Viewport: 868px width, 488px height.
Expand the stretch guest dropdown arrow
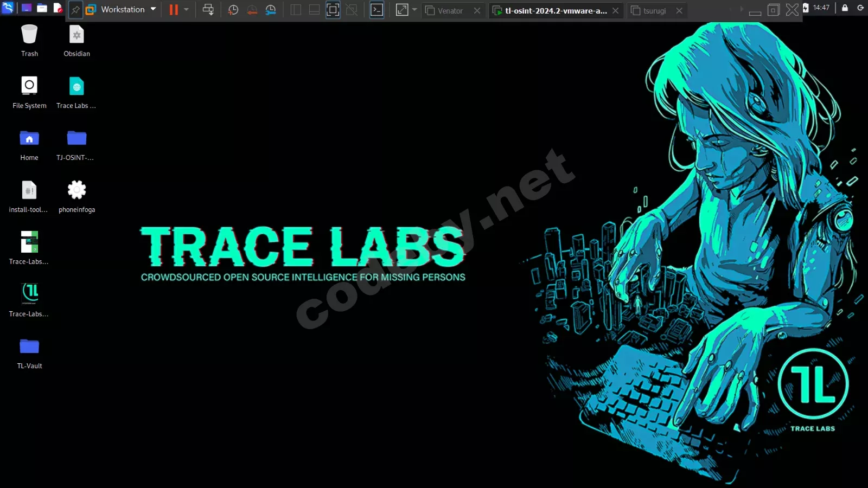(414, 10)
